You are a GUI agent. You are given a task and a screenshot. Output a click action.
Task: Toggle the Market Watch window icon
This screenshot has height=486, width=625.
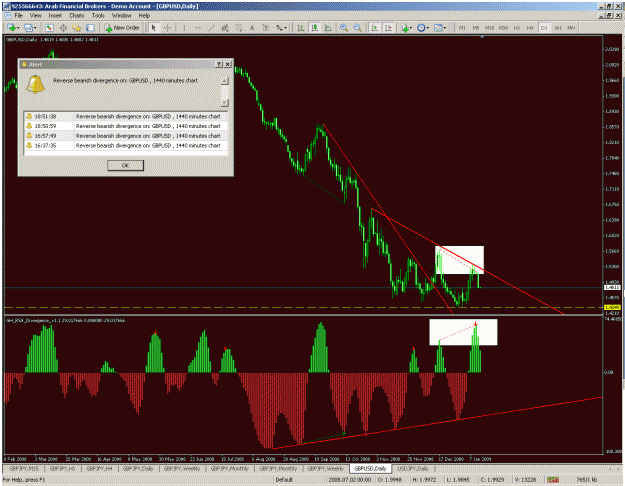[x=49, y=28]
